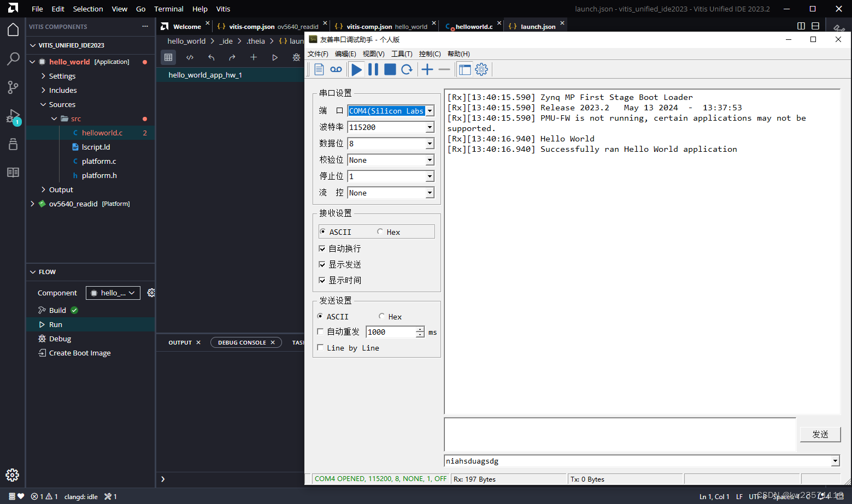Click the new document icon in serial tool toolbar
Image resolution: width=852 pixels, height=504 pixels.
[x=319, y=69]
